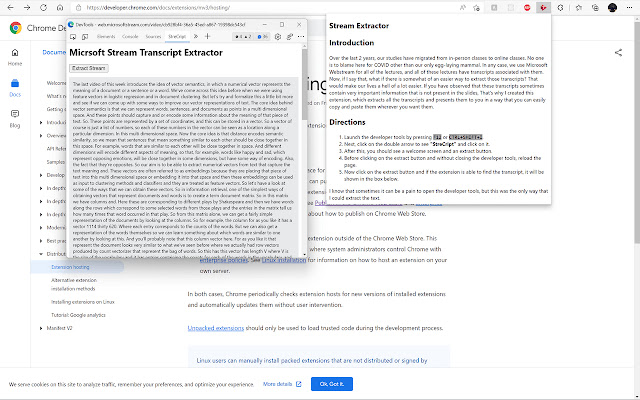640x400 pixels.
Task: Open Blog from the left sidebar
Action: click(15, 119)
